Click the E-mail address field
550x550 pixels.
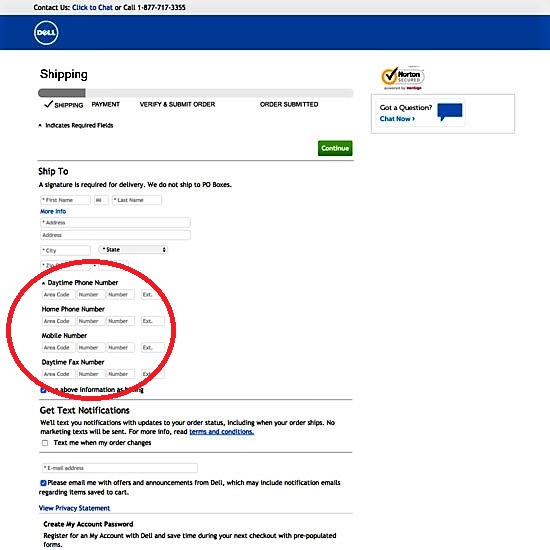click(119, 468)
